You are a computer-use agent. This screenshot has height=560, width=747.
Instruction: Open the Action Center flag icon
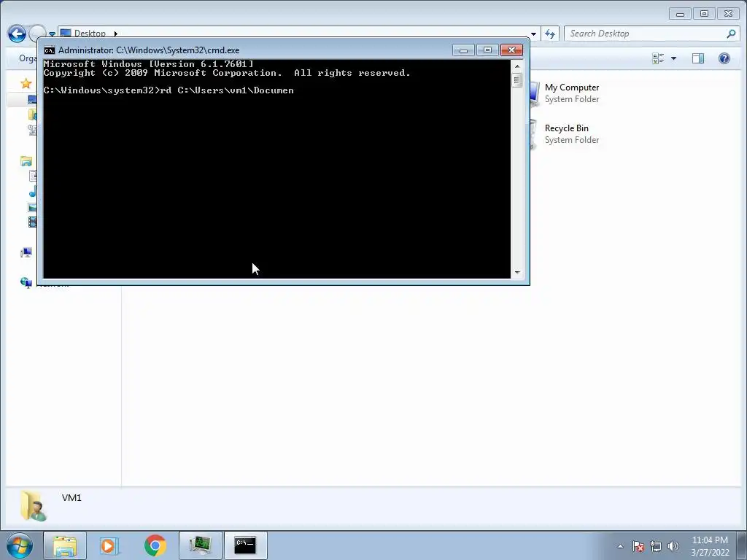tap(638, 546)
